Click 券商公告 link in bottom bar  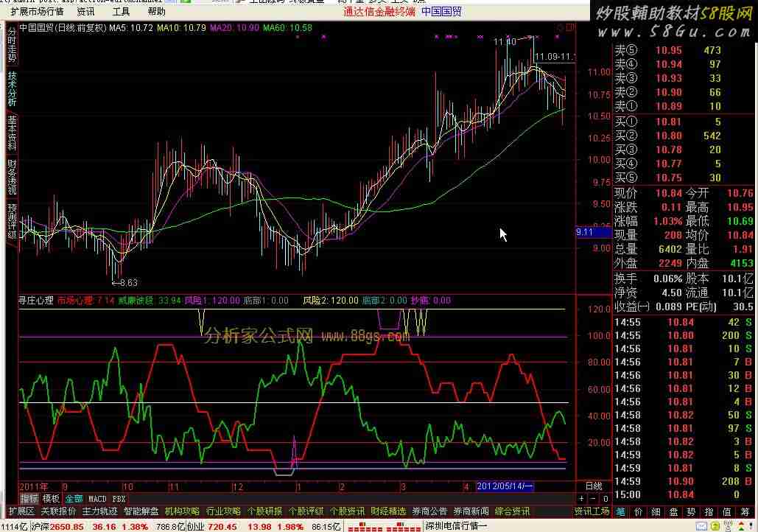[429, 511]
